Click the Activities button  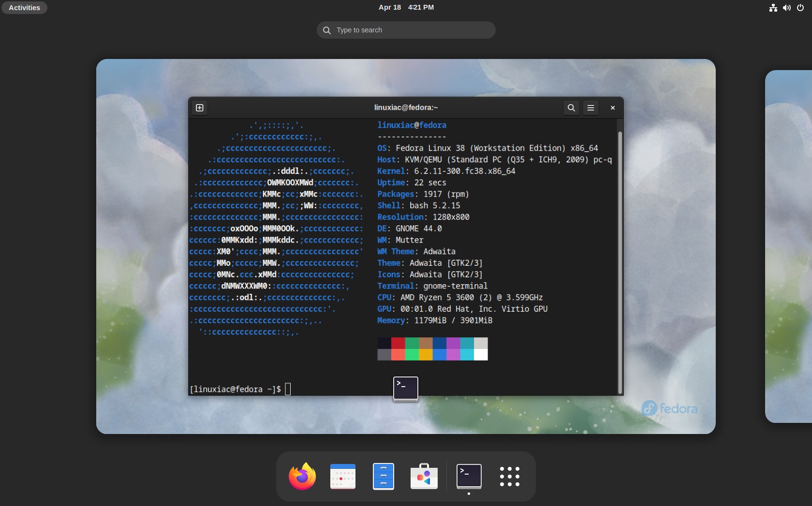(24, 8)
